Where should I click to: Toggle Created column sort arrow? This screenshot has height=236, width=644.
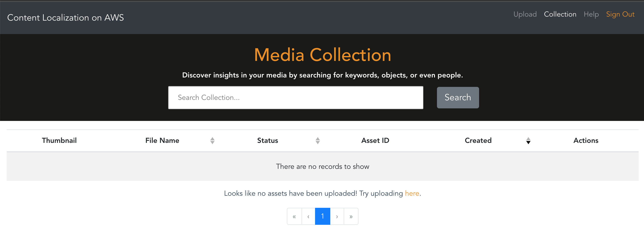point(528,141)
